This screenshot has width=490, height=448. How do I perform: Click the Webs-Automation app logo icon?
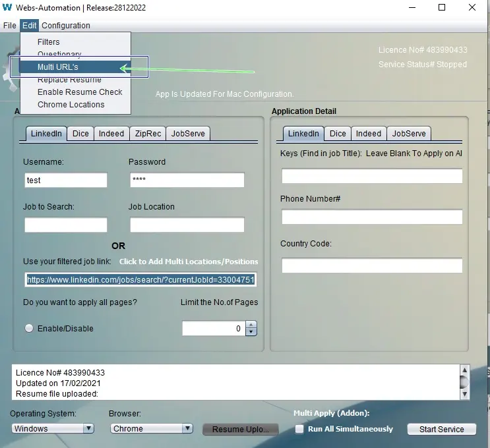coord(7,7)
